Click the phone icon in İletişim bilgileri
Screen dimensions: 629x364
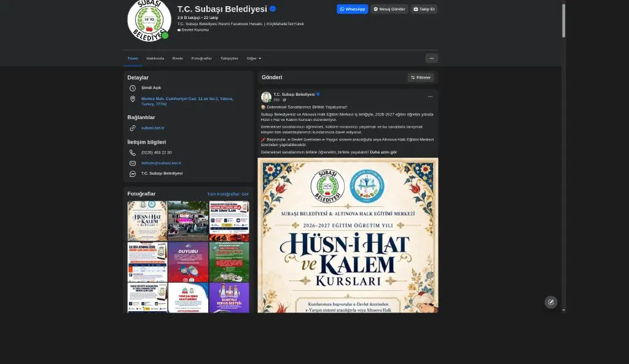133,153
